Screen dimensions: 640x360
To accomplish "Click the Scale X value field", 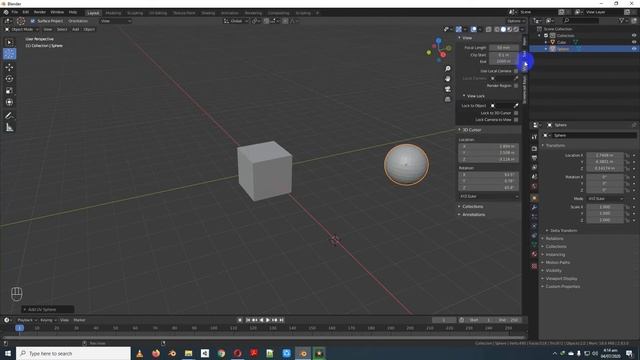I will coord(605,207).
